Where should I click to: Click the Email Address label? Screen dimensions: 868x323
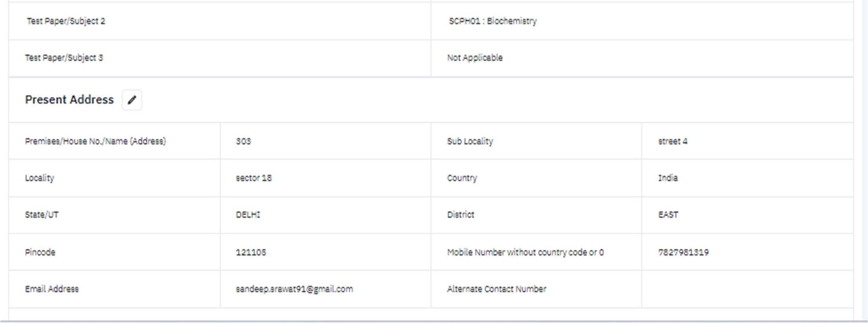coord(52,289)
